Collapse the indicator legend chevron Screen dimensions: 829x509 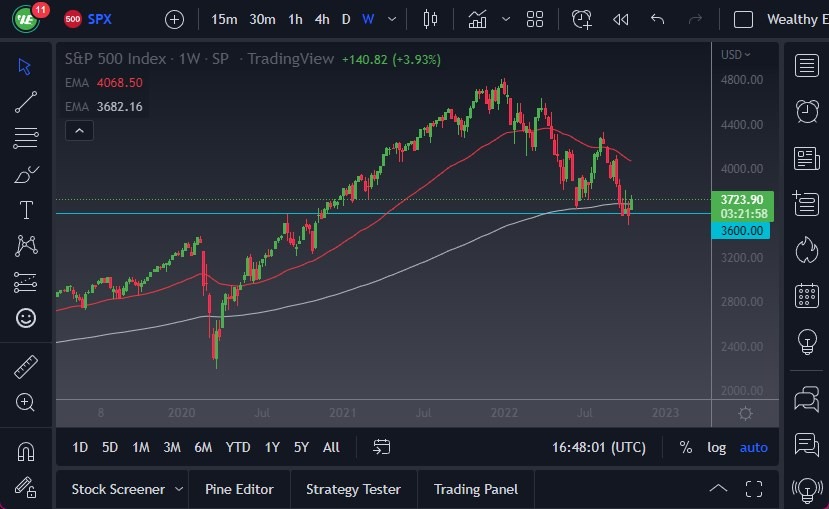pos(79,130)
